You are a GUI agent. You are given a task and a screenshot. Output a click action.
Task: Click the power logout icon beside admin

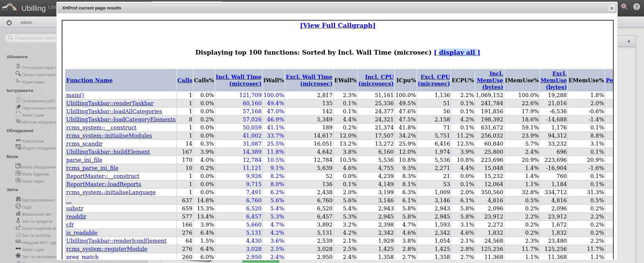click(9, 23)
